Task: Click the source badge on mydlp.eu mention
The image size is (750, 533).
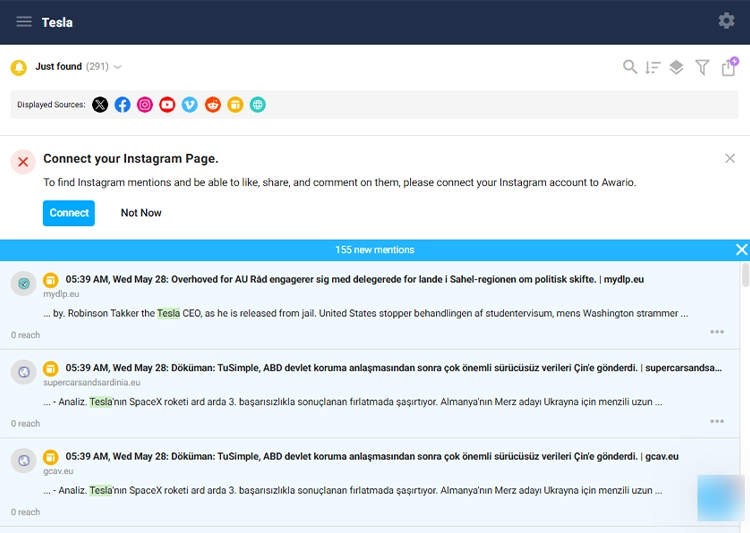Action: [x=51, y=280]
